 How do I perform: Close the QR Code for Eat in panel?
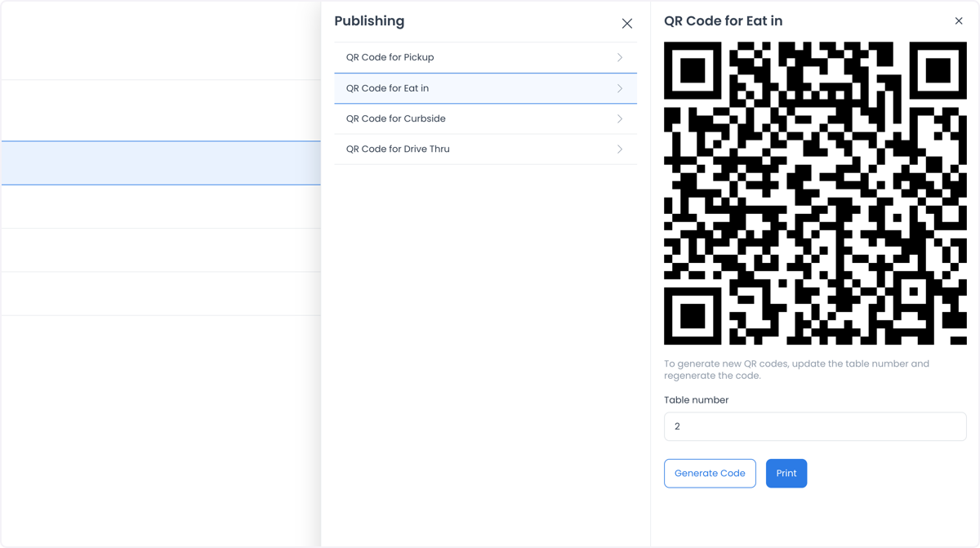click(959, 21)
